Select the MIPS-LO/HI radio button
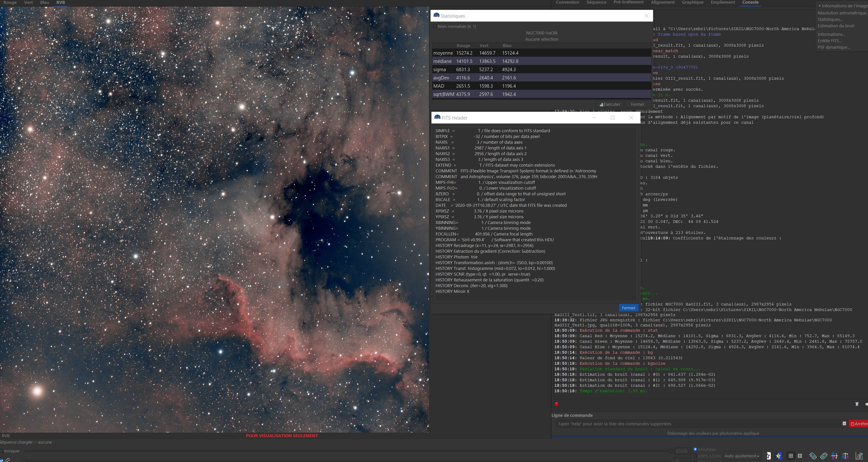868x462 pixels. 695,456
